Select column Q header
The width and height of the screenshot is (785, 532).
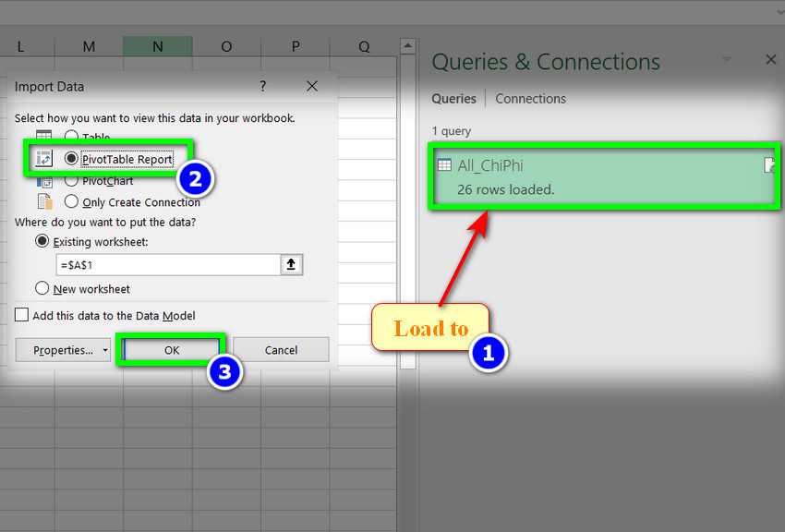tap(364, 46)
